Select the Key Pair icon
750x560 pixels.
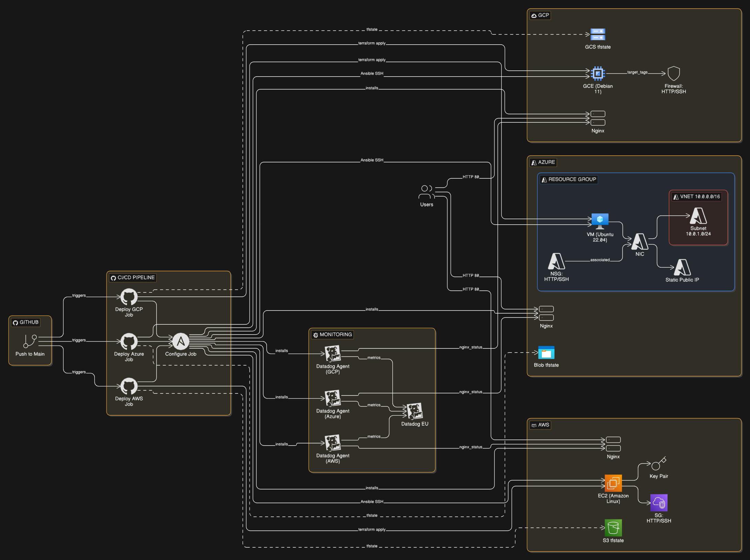click(659, 464)
